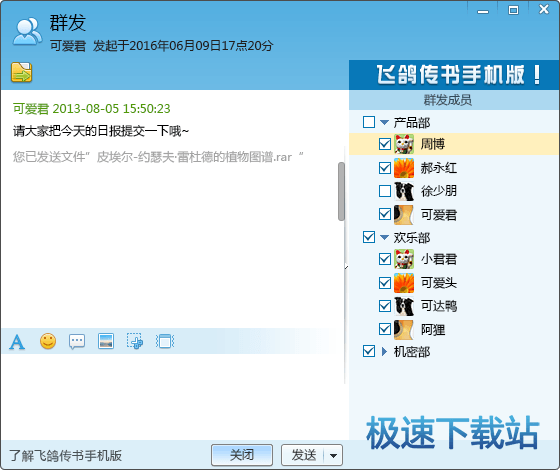Screen dimensions: 560x470
Task: Uncheck the 欢乐部 group checkbox
Action: [369, 237]
